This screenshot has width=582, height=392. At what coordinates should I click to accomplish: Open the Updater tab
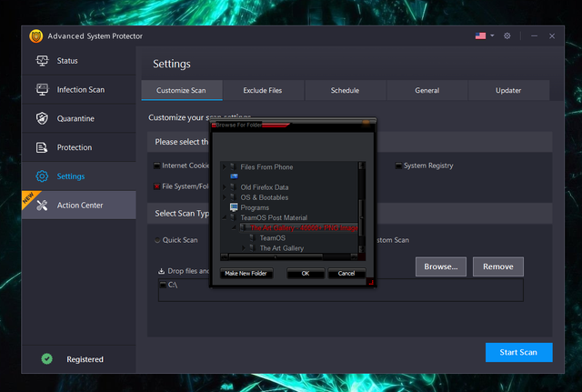(x=508, y=90)
